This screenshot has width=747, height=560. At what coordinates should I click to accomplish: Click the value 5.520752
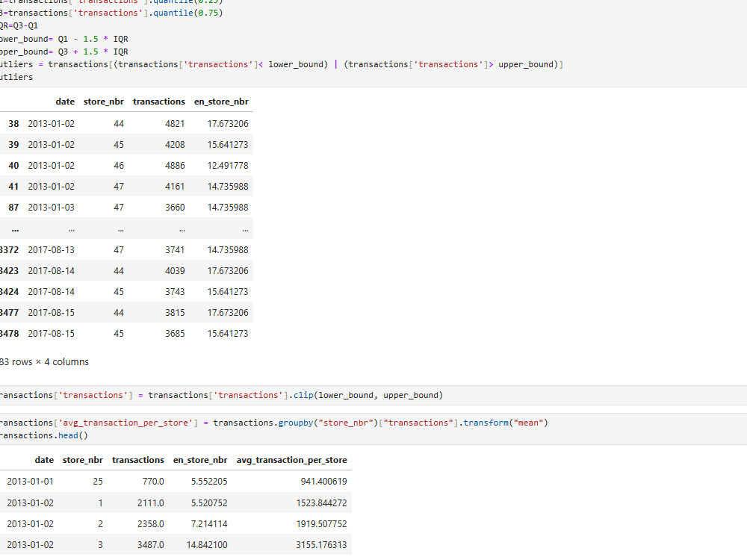[209, 503]
